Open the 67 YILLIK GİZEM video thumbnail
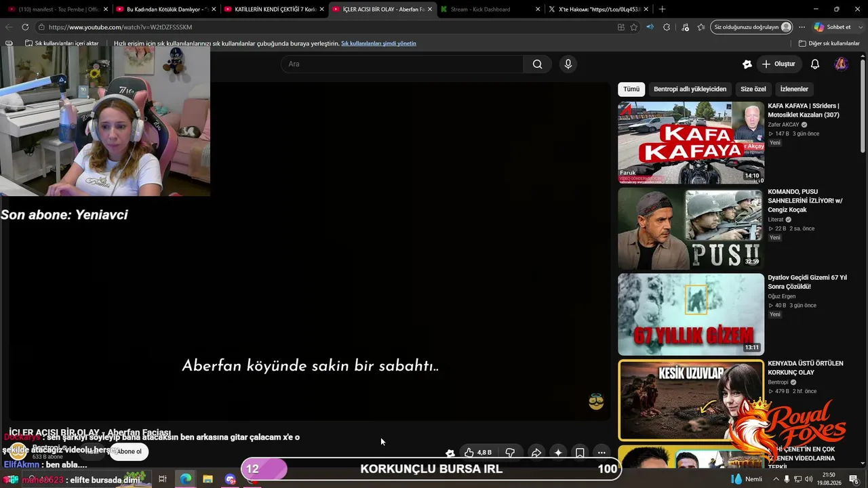868x488 pixels. 691,314
